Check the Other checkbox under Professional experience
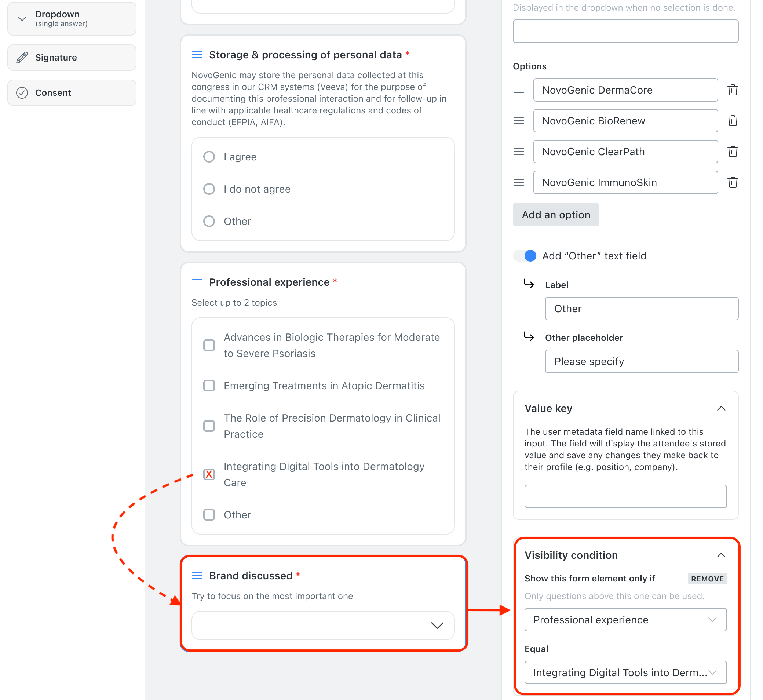Screen dimensions: 763x700 click(x=209, y=515)
